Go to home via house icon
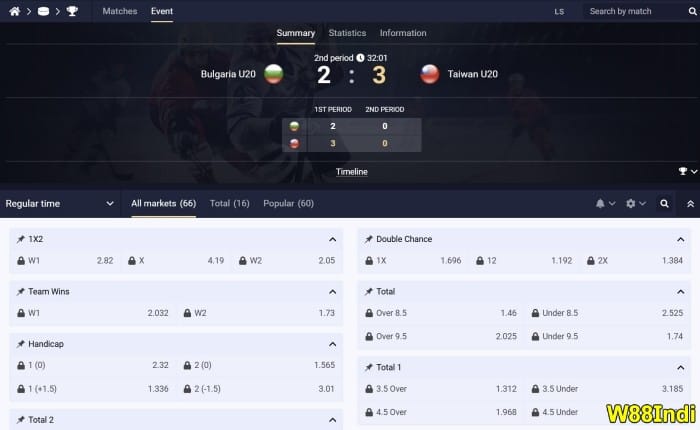Viewport: 700px width, 430px height. pos(15,11)
